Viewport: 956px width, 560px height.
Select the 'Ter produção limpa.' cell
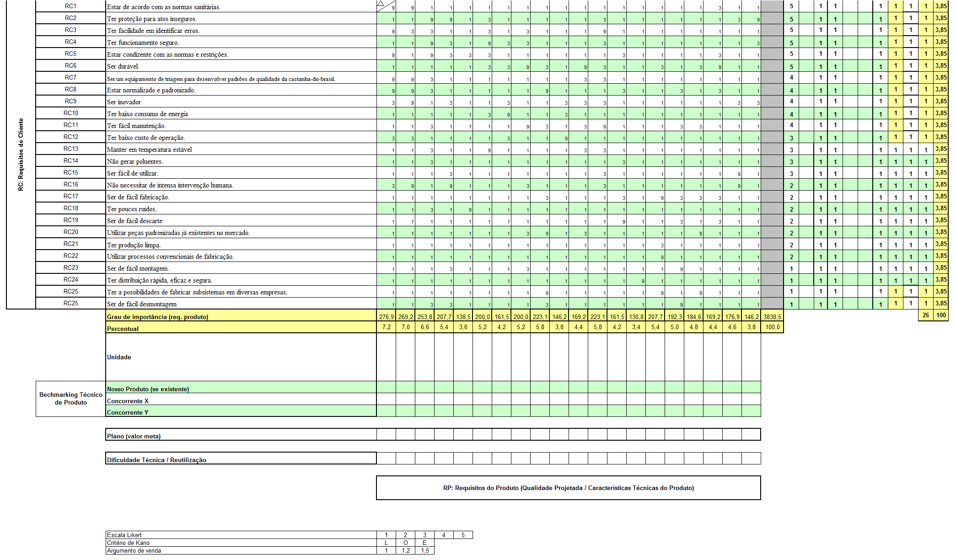(241, 244)
